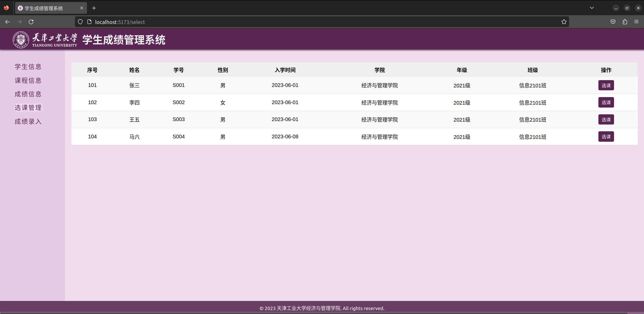Viewport: 644px width, 314px height.
Task: Select the 学生成绩管理系统 browser tab
Action: tap(51, 8)
